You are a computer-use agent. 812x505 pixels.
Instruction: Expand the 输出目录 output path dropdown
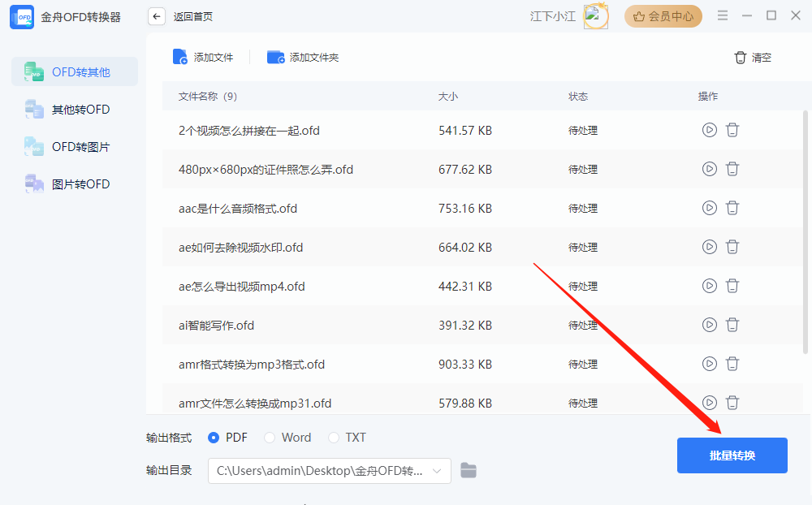(438, 471)
